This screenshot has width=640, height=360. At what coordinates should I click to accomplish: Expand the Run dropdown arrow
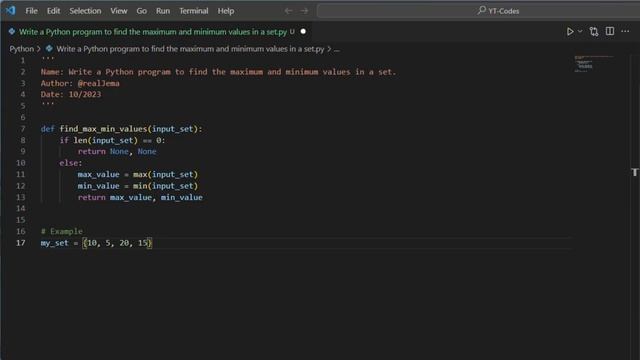[580, 31]
